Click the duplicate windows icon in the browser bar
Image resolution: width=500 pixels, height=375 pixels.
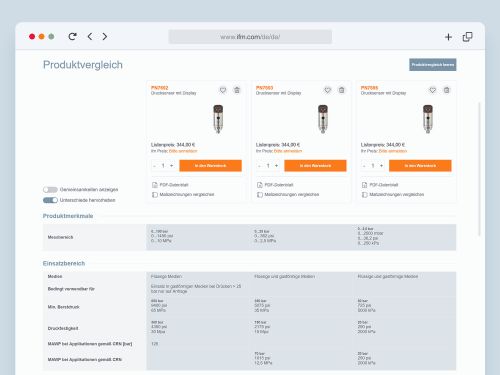coord(467,37)
